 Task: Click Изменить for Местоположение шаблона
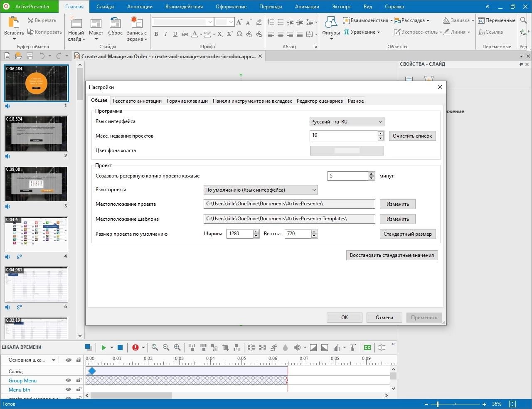tap(398, 219)
